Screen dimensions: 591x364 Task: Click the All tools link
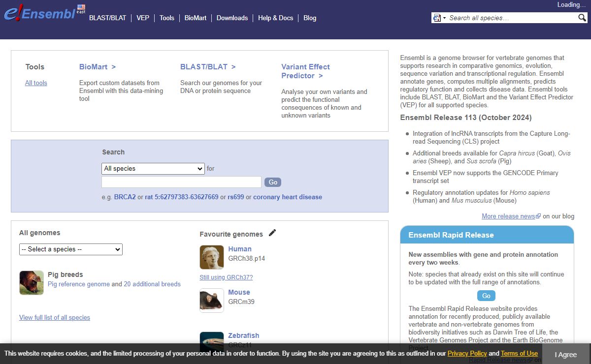tap(36, 83)
